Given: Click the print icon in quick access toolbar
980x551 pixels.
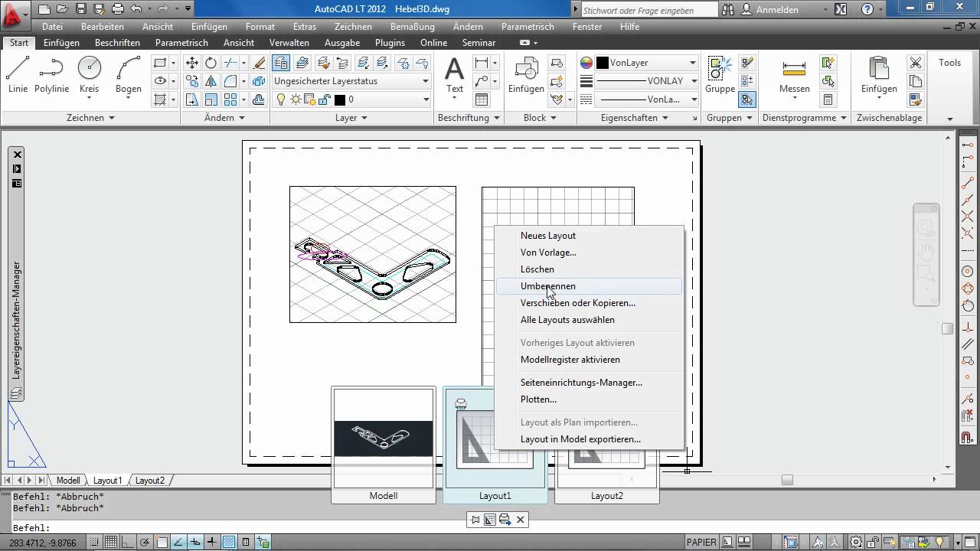Looking at the screenshot, I should [117, 10].
